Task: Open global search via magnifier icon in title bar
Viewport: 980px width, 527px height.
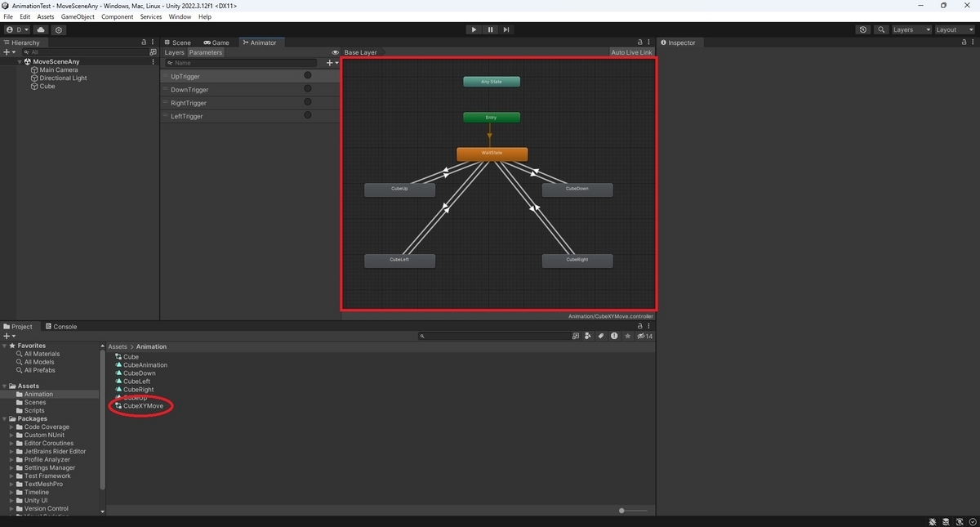Action: [x=880, y=29]
